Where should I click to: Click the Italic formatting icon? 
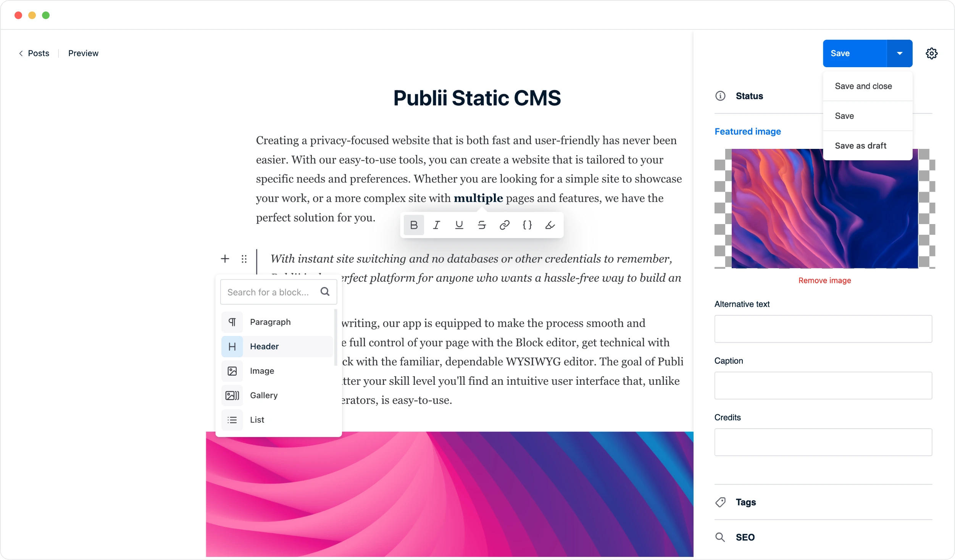[x=437, y=225]
